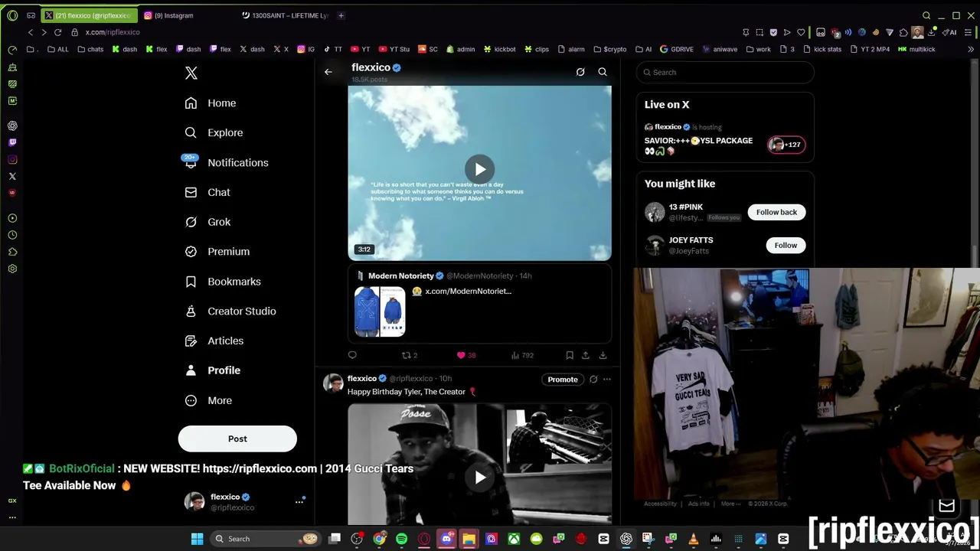The height and width of the screenshot is (551, 980).
Task: Open the browser extensions puzzle icon
Action: pos(903,32)
